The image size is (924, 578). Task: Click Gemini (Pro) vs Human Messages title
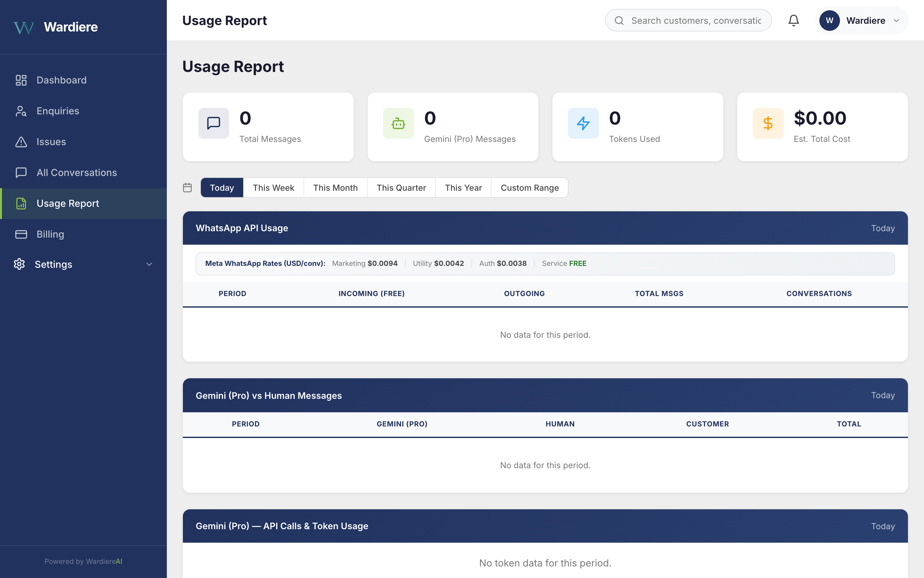click(269, 396)
